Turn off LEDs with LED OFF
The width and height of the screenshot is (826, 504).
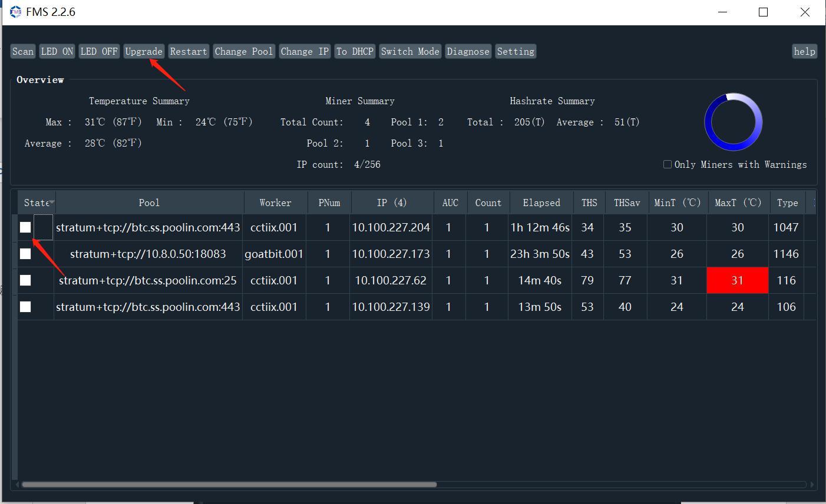click(99, 51)
